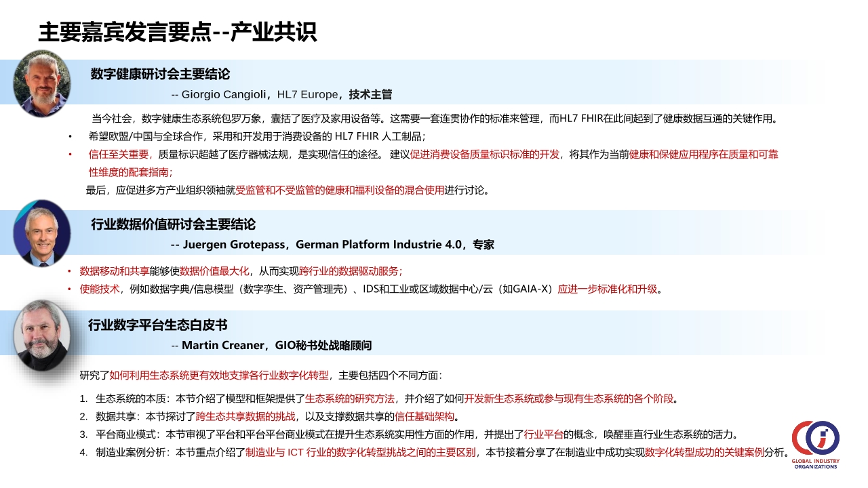
Task: Select the heading 行业数据价值研讨会主要结论
Action: coord(174,224)
